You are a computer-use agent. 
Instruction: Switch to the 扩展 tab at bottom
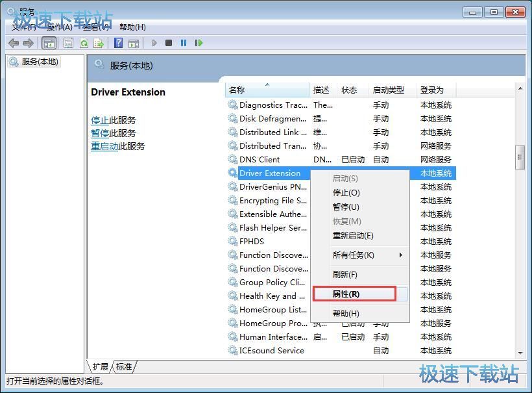[101, 366]
